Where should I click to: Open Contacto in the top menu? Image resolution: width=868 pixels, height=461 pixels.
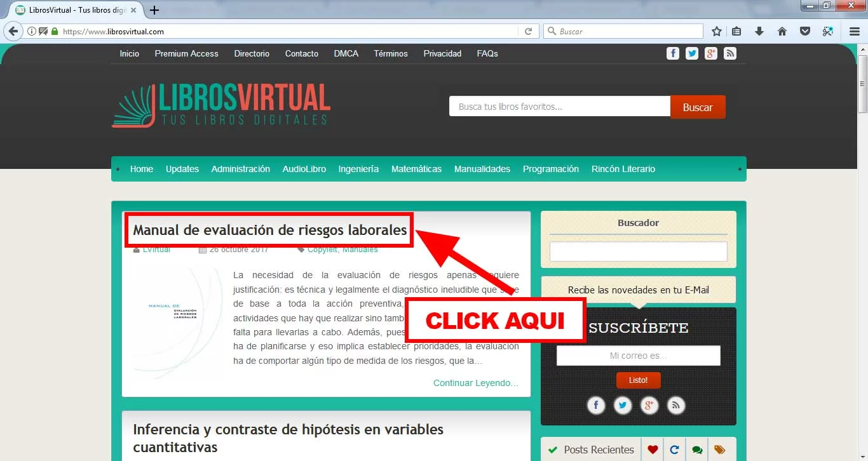[302, 53]
